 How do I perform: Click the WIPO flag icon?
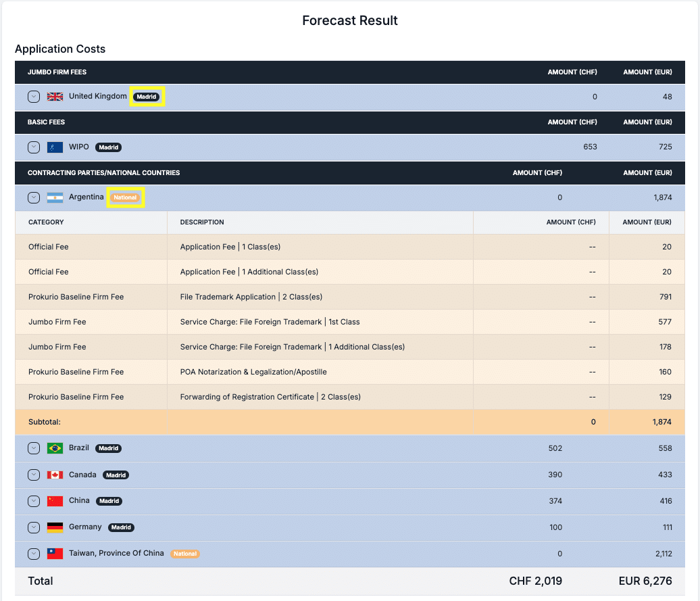[x=55, y=147]
